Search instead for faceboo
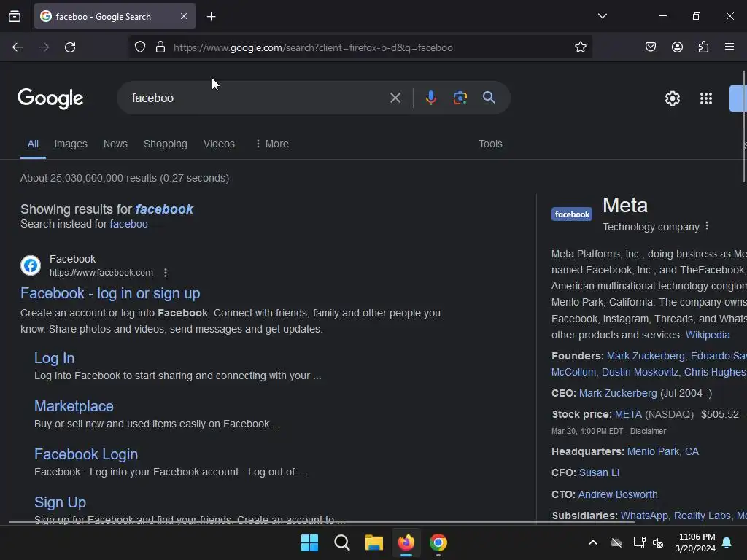The width and height of the screenshot is (747, 560). pyautogui.click(x=128, y=224)
